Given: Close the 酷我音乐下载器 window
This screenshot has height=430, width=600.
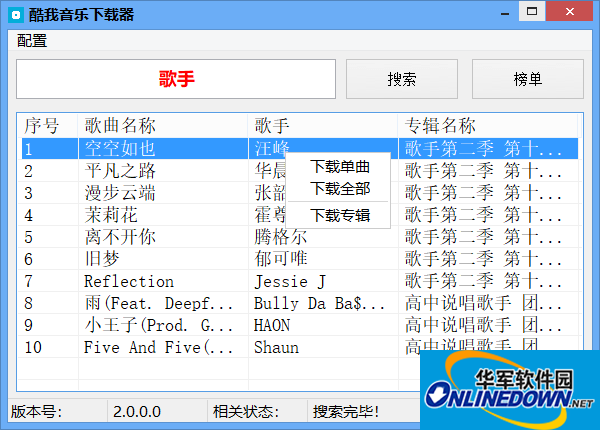Looking at the screenshot, I should 569,11.
